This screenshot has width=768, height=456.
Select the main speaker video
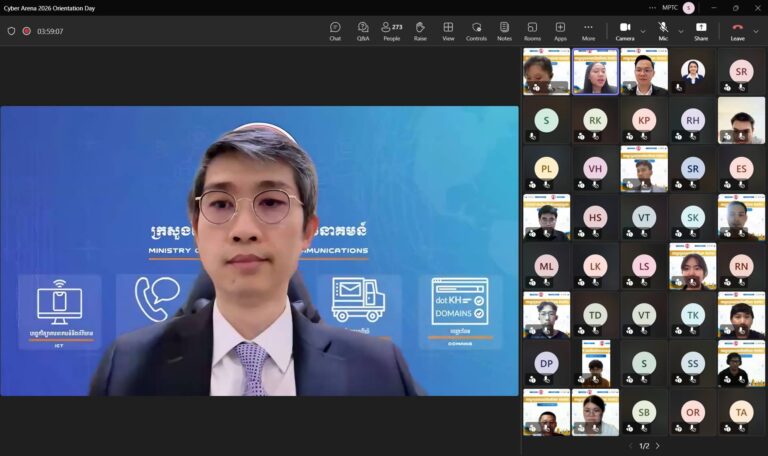(259, 251)
